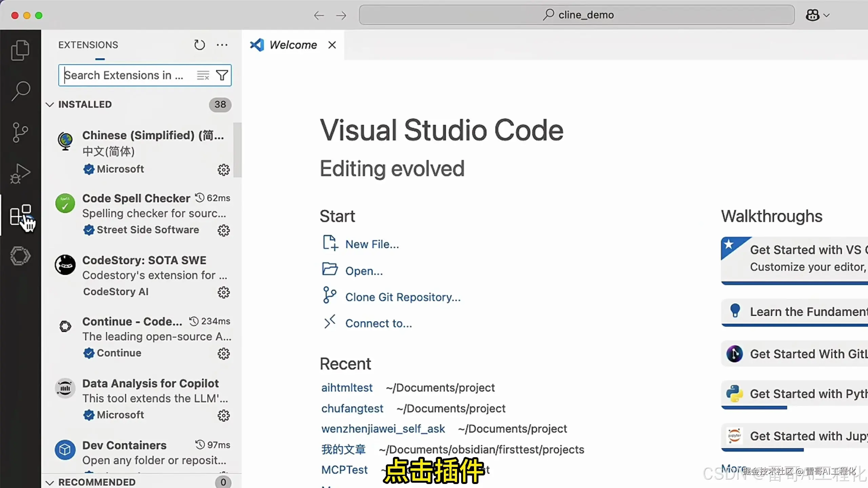This screenshot has width=868, height=488.
Task: Open the Search view icon
Action: coord(20,91)
